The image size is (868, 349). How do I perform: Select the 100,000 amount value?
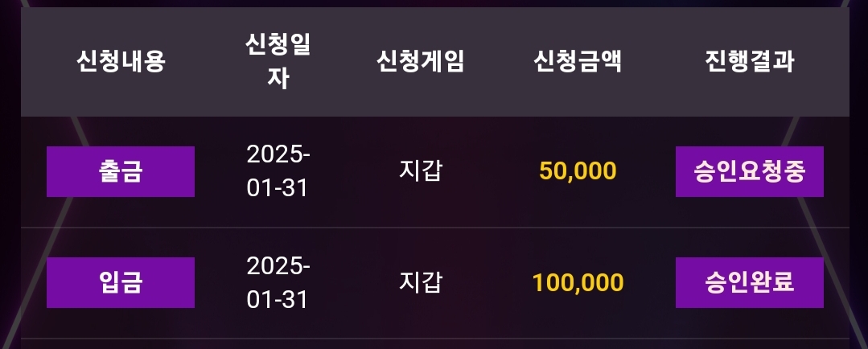click(578, 282)
